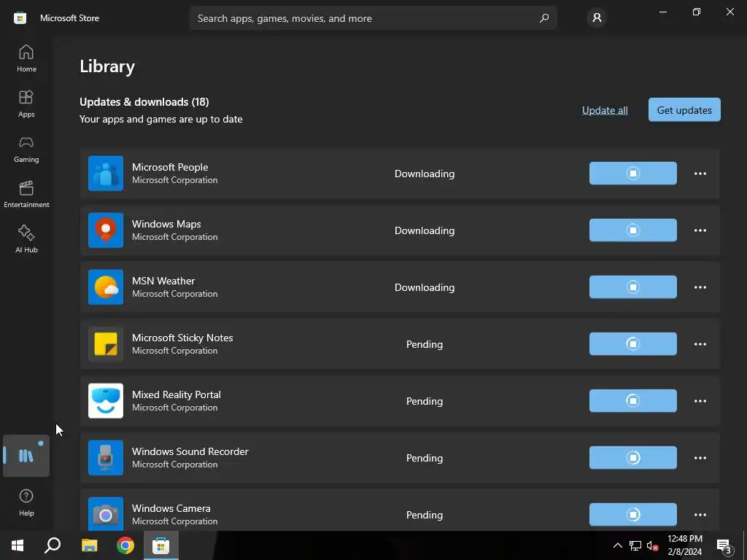747x560 pixels.
Task: Focus the Search apps, games, movies field
Action: pyautogui.click(x=373, y=18)
